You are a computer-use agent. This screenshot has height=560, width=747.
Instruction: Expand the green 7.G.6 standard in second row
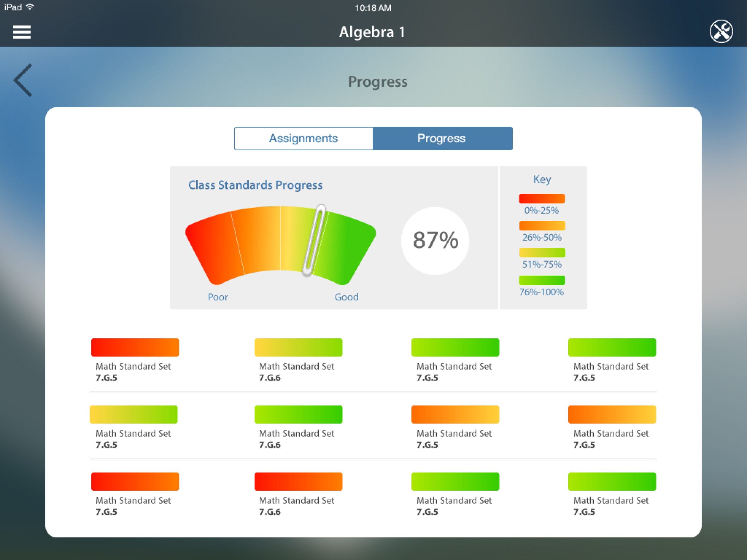pos(299,414)
